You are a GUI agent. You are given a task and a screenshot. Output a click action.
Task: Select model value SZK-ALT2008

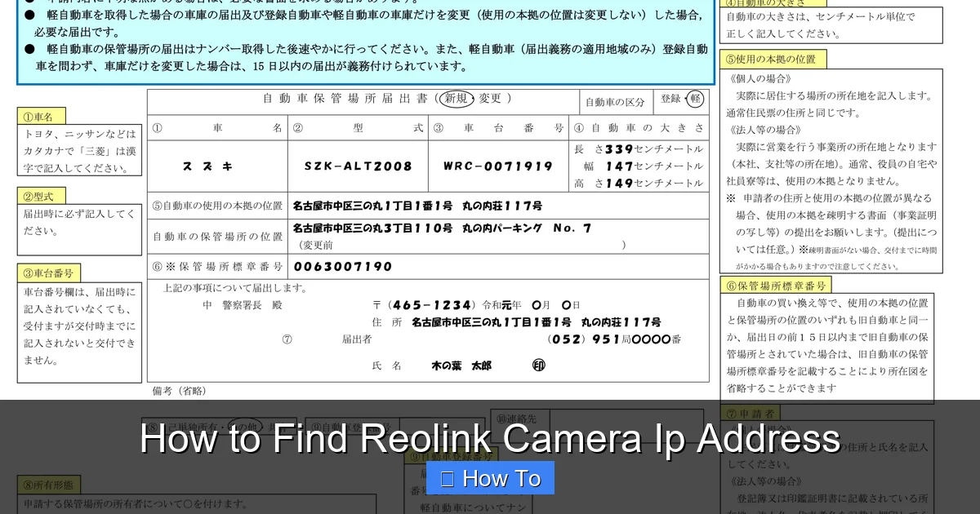coord(358,166)
